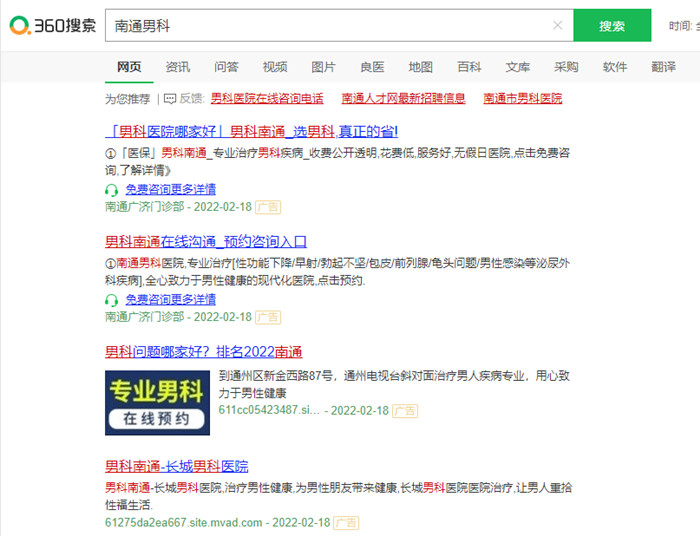Screen dimensions: 700x536
Task: Clear the search box with the X icon
Action: 558,25
